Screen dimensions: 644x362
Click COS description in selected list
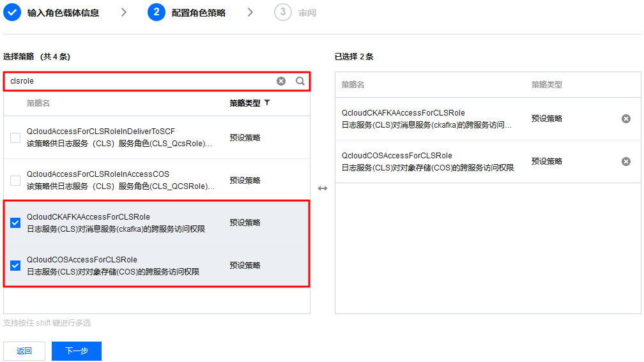click(427, 167)
